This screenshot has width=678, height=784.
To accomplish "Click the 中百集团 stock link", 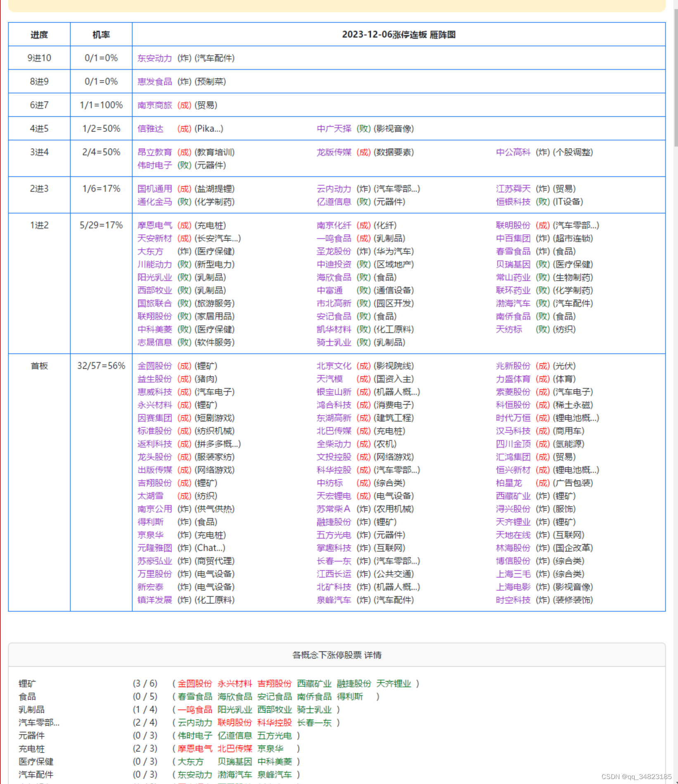I will click(x=513, y=238).
